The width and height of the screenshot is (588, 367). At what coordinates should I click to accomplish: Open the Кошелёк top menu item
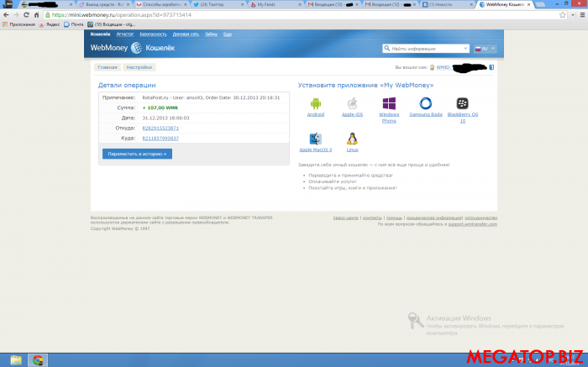pyautogui.click(x=100, y=34)
